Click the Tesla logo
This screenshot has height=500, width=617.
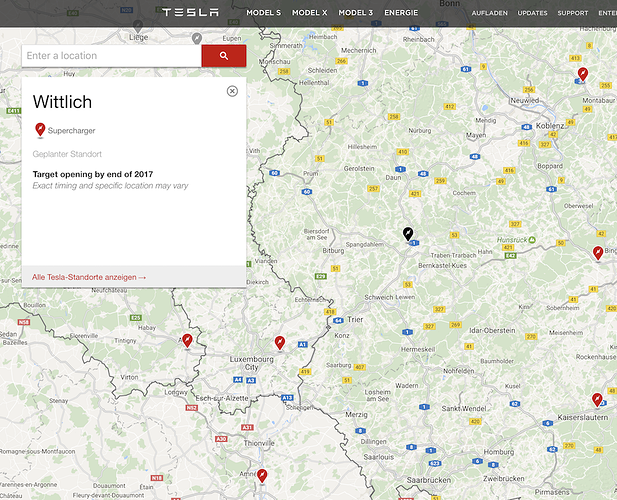click(190, 13)
